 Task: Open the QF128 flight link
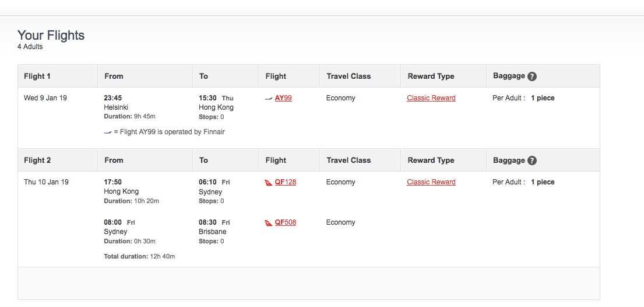point(286,182)
